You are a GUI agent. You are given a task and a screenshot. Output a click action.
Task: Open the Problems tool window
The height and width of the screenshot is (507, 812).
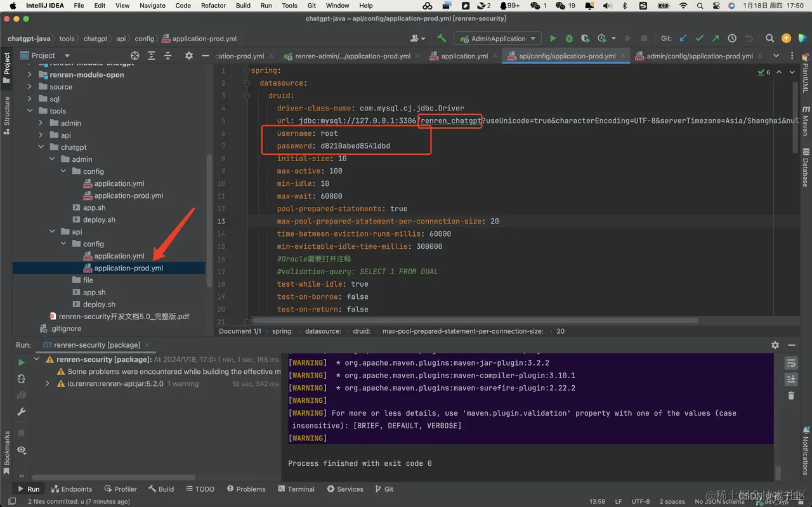(246, 489)
